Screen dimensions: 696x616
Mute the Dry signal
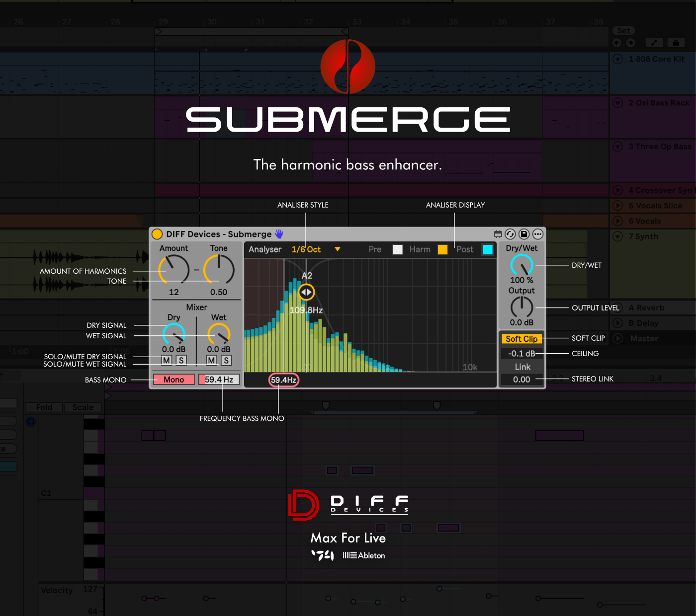click(167, 361)
